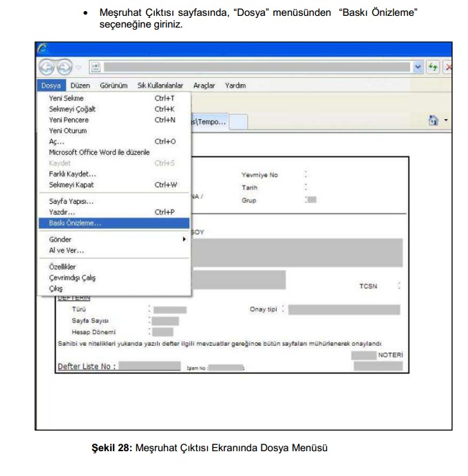The width and height of the screenshot is (468, 476).
Task: Select Baskı Önizleme... highlighted entry
Action: (114, 223)
